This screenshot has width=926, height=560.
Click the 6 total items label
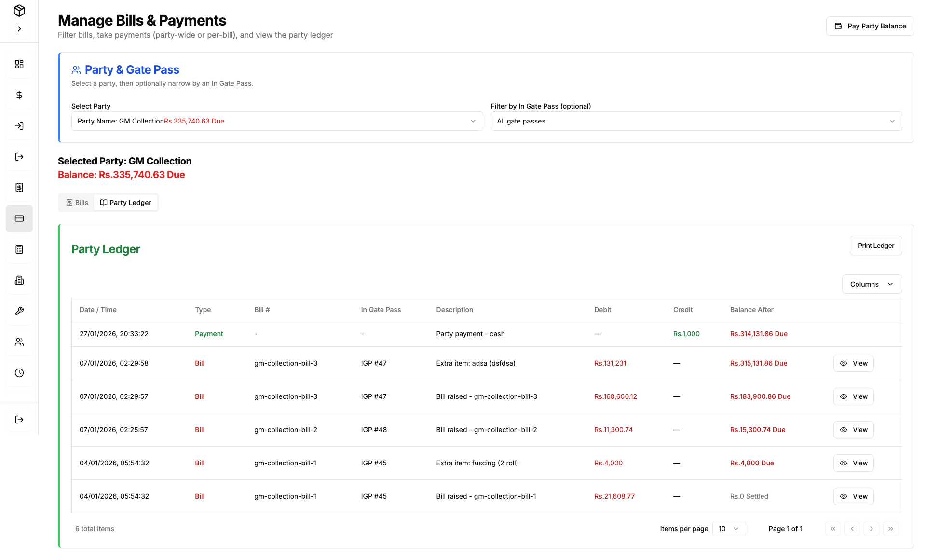pyautogui.click(x=95, y=529)
